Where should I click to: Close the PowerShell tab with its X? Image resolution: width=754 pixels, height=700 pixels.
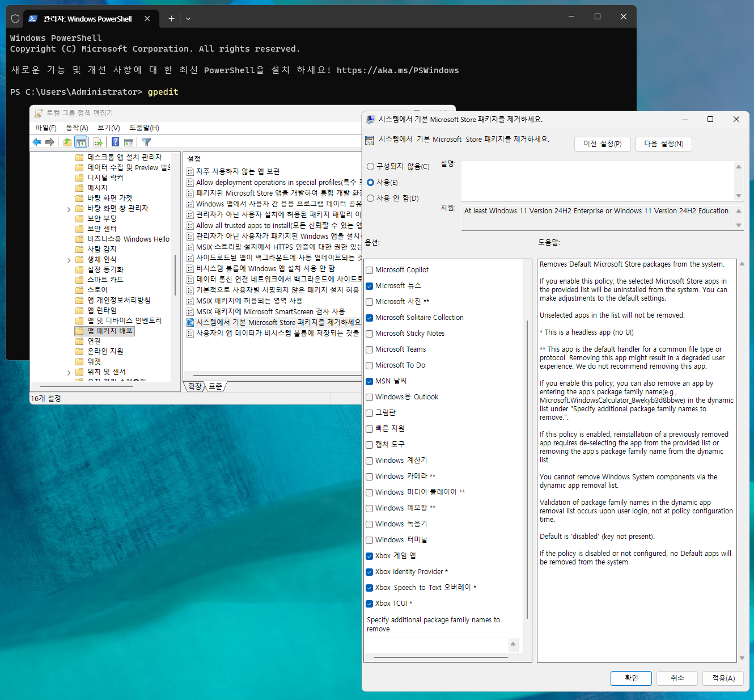(x=147, y=19)
